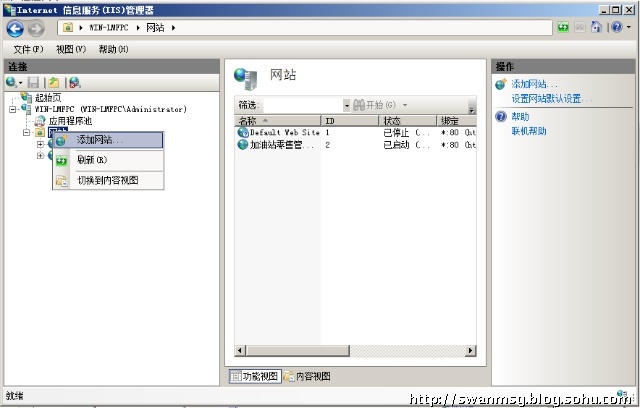This screenshot has width=640, height=408.
Task: Select WIN-LMFPC server node in tree
Action: [110, 109]
